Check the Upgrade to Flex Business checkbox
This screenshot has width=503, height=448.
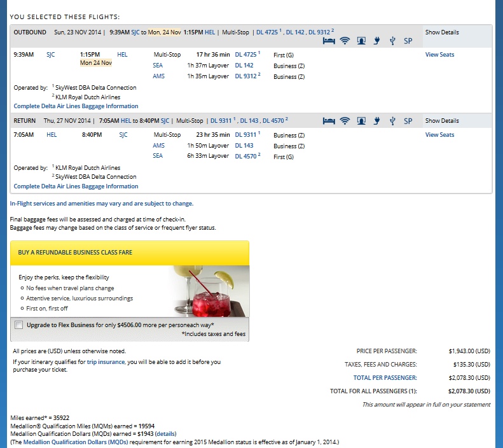[x=18, y=325]
